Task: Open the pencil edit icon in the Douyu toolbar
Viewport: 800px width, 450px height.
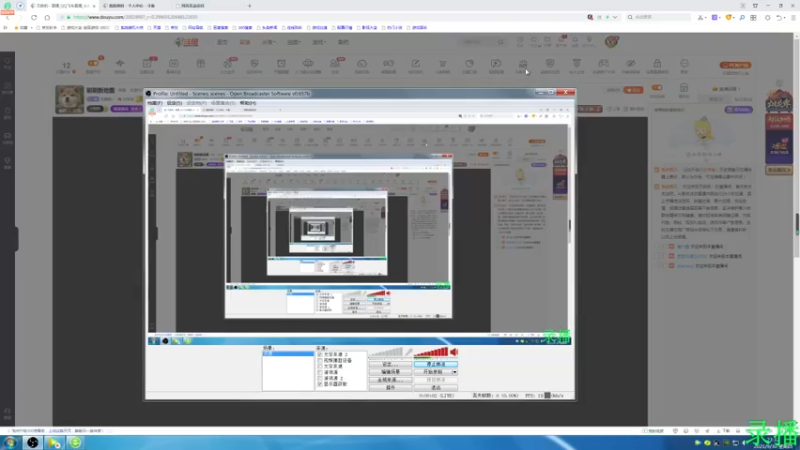Action: tap(415, 63)
